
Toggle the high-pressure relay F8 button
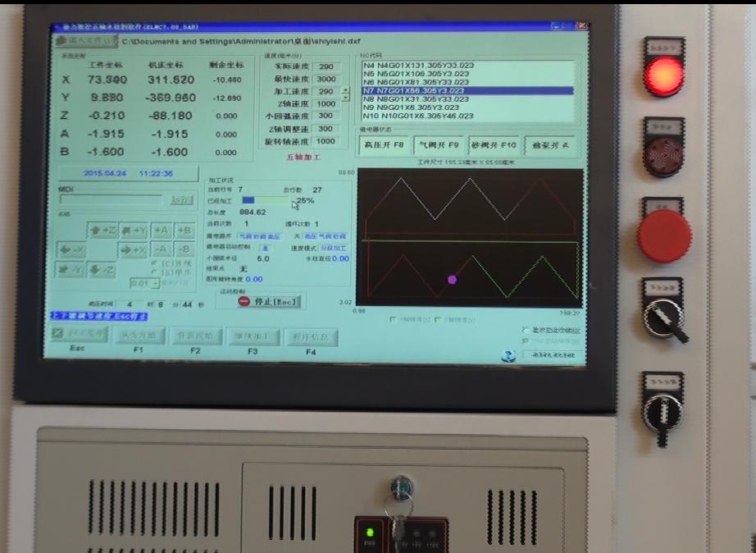384,145
